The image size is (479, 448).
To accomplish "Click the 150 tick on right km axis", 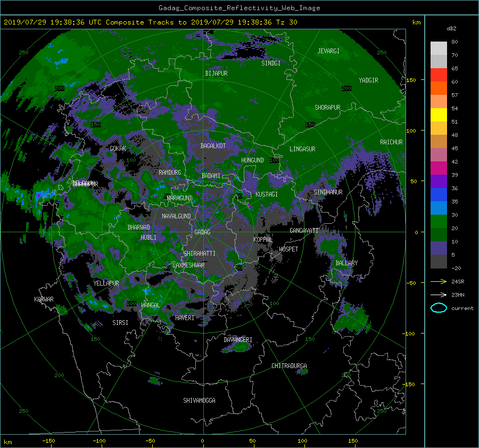I will [411, 80].
